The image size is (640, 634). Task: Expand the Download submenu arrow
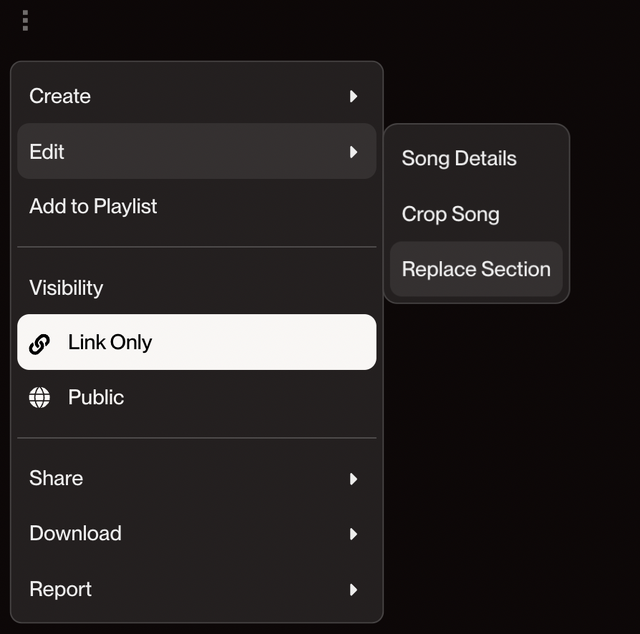353,534
